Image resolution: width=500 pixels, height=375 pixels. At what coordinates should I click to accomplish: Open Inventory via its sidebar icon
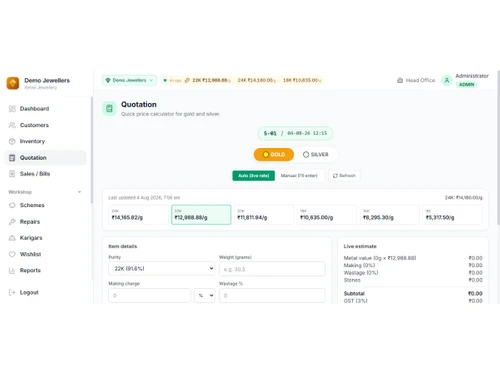point(12,141)
